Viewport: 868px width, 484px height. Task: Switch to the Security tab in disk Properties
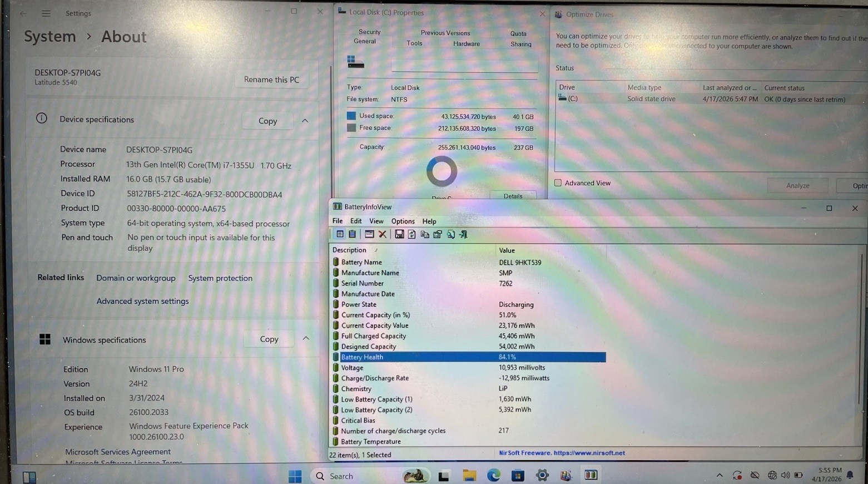370,32
